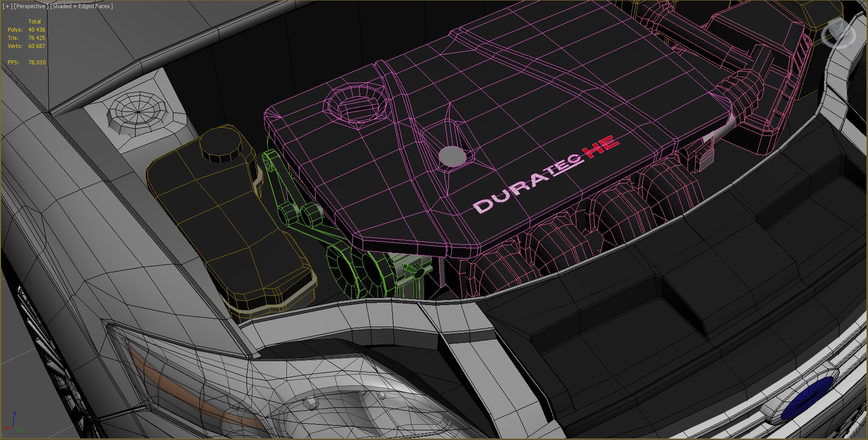Click the ViewCube navigation widget
868x440 pixels.
838,34
